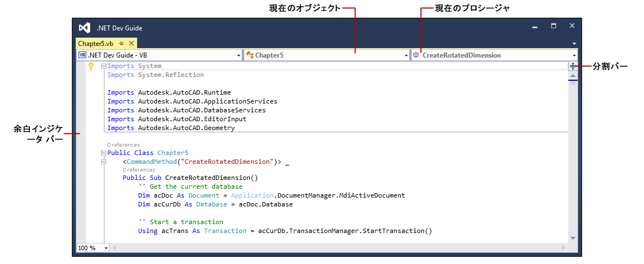Viewport: 644px width, 264px height.
Task: Click the Chapter5 class icon
Action: tap(250, 55)
